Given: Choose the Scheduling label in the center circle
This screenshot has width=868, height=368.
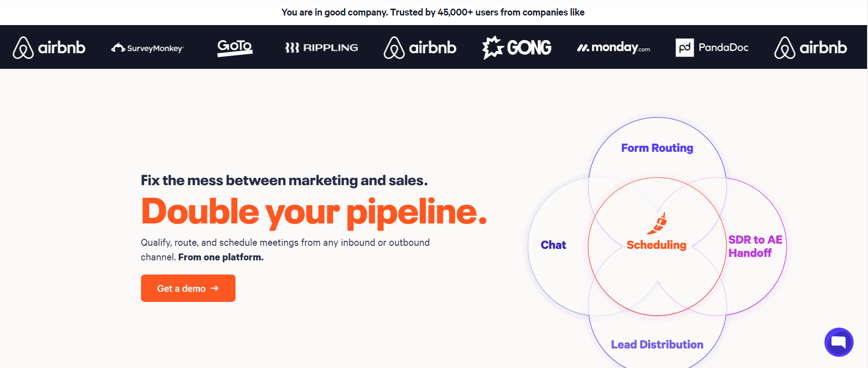Looking at the screenshot, I should (656, 245).
